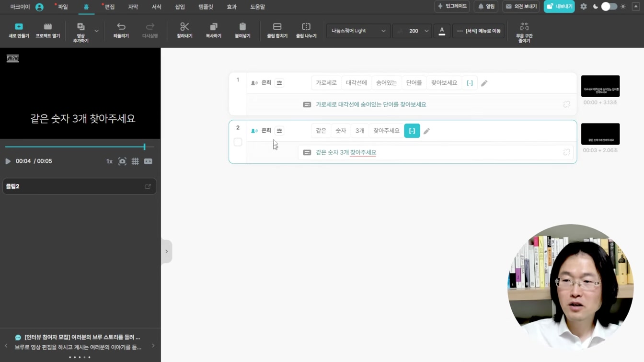
Task: Click the [서식] 메뉴로 이동 button
Action: [x=479, y=31]
